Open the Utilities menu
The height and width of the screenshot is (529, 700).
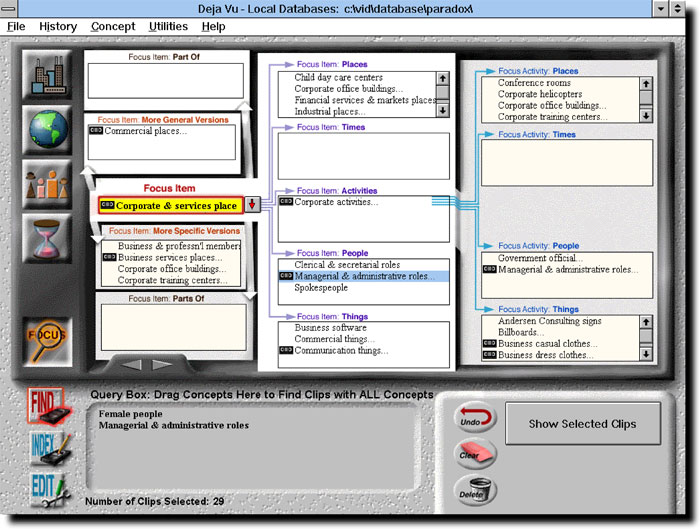168,27
